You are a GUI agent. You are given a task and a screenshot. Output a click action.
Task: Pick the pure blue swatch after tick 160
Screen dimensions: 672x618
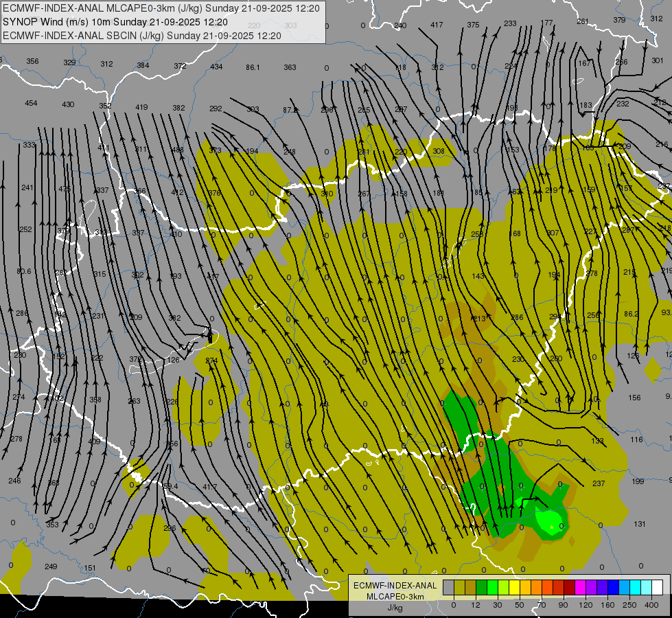click(x=614, y=587)
